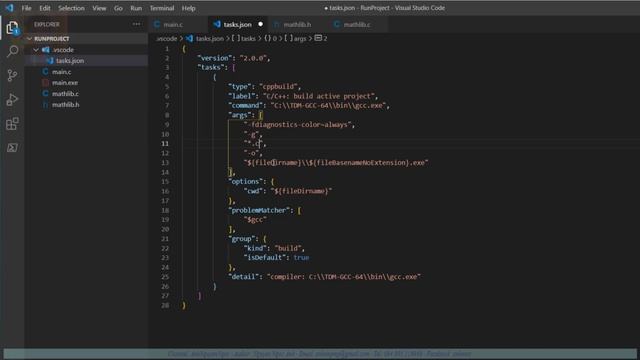Image resolution: width=640 pixels, height=360 pixels.
Task: Click the tasks.json breadcrumb segment
Action: point(205,38)
